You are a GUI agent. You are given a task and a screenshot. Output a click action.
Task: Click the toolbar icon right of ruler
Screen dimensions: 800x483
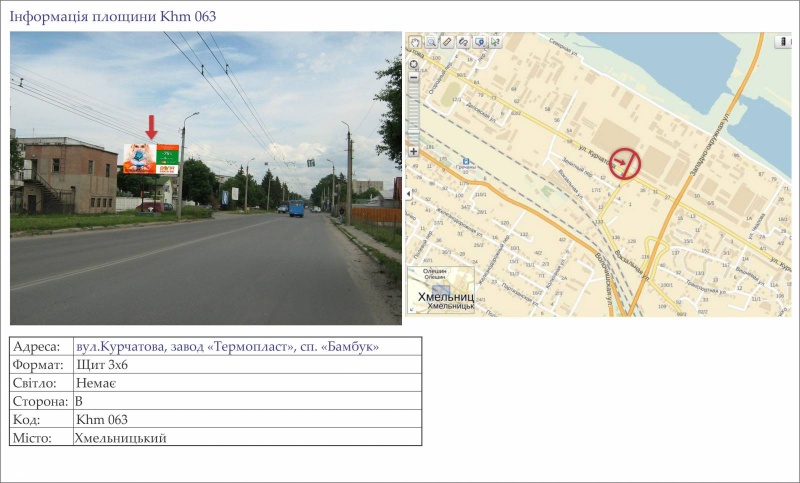463,42
